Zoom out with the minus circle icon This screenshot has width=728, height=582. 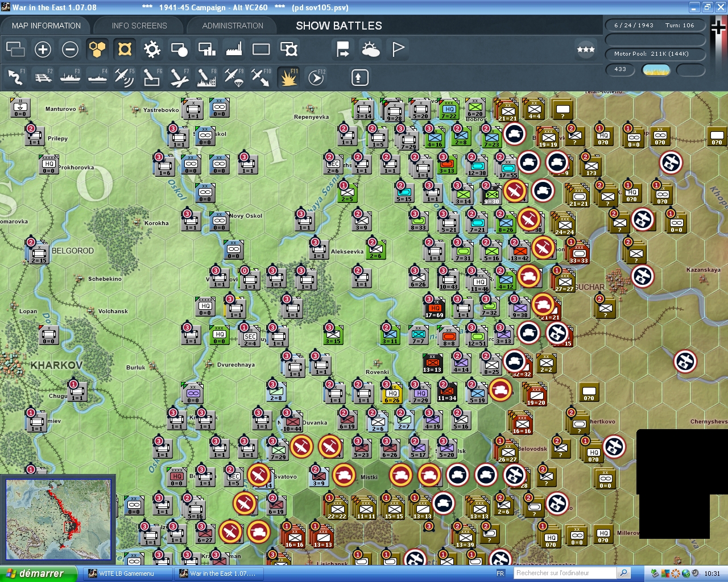[70, 49]
